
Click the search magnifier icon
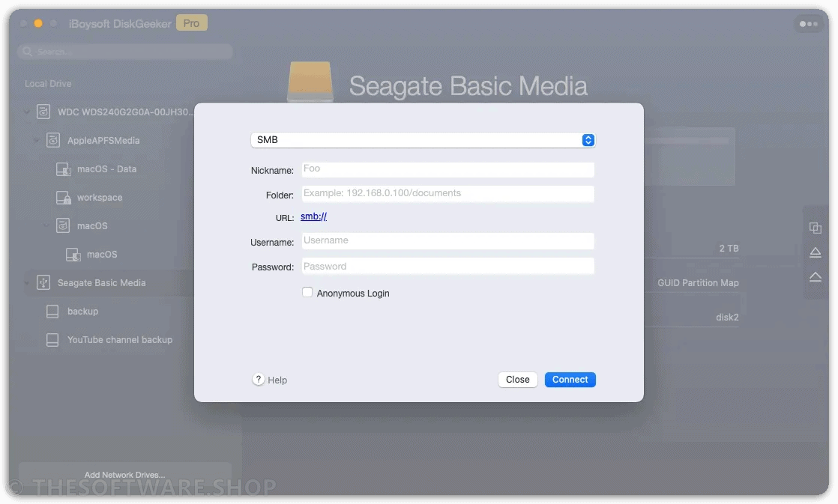27,52
